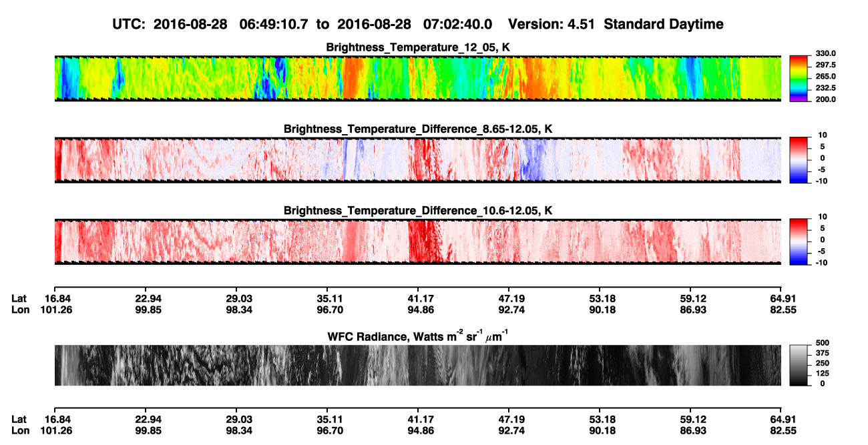Viewport: 868px width, 445px height.
Task: Click the Lat label on the axis under WFC Radiance
Action: (19, 420)
